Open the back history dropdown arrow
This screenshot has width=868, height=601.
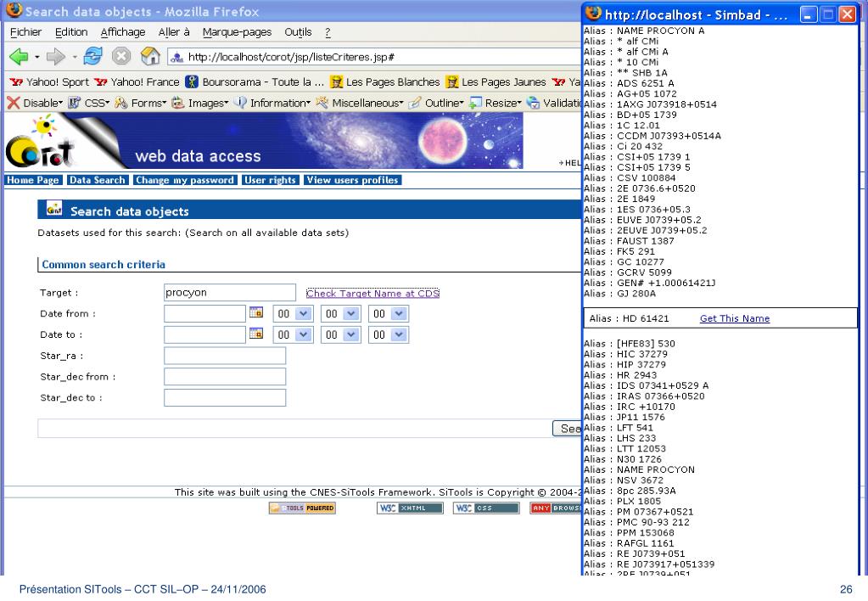[x=36, y=57]
